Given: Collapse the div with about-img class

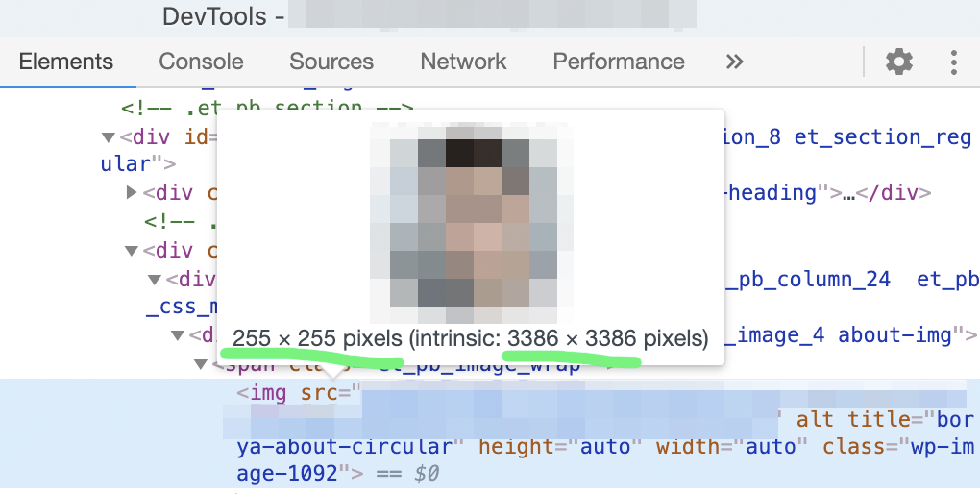Looking at the screenshot, I should tap(178, 335).
